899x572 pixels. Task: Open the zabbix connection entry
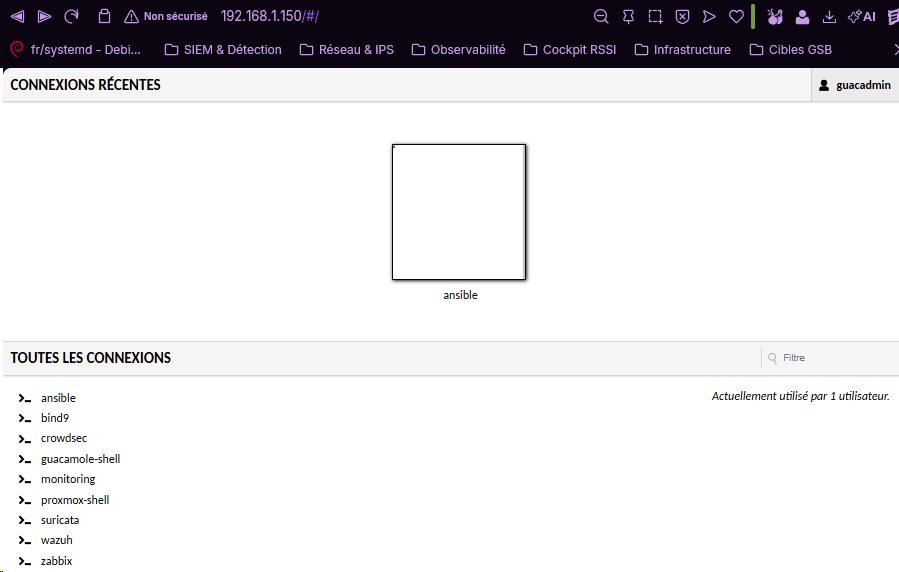pos(56,561)
